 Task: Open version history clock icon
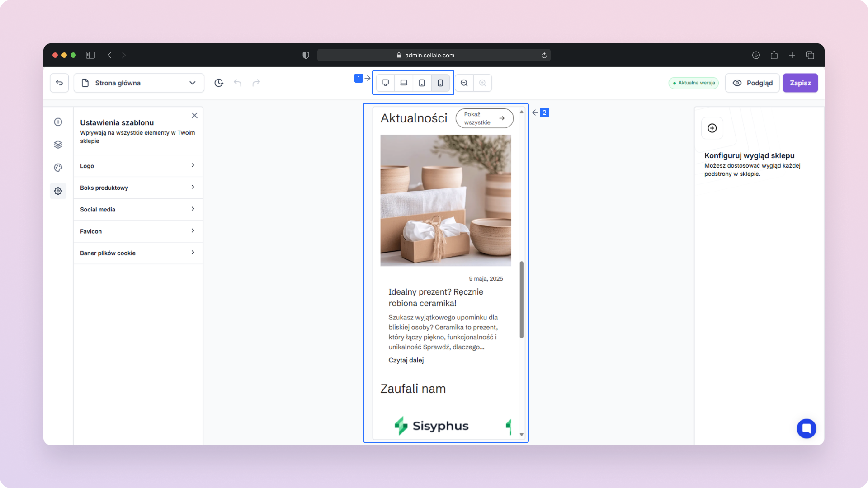click(x=219, y=83)
